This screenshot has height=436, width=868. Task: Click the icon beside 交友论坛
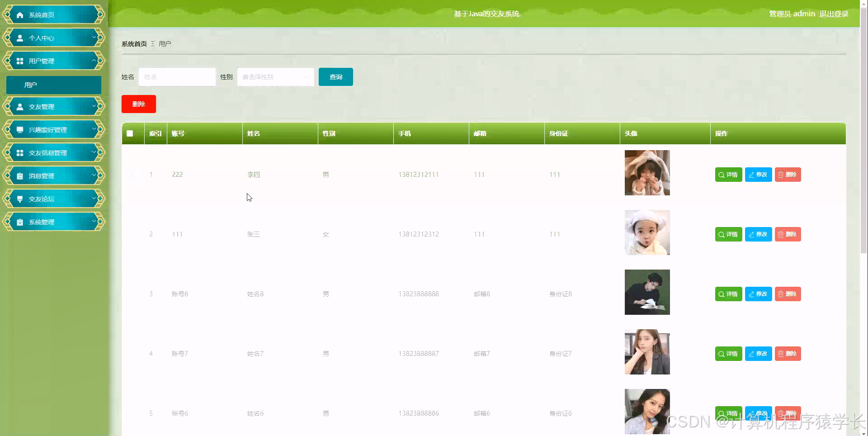coord(20,199)
